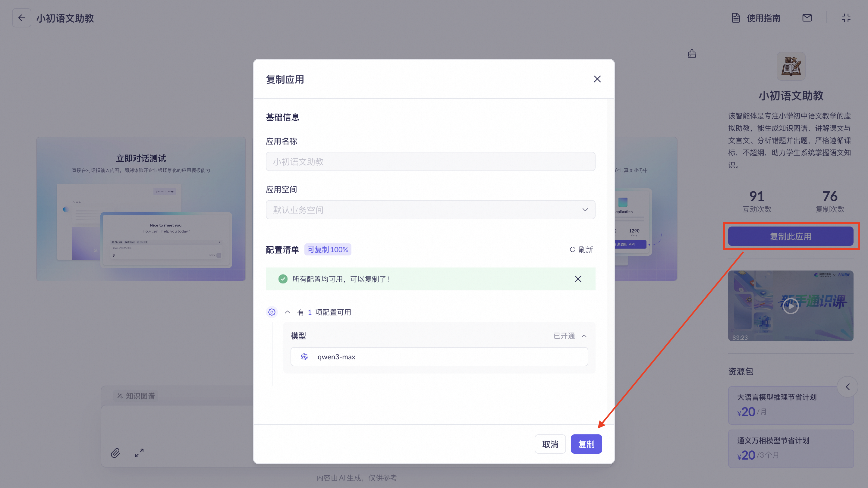Click the 取消 button

coord(550,444)
